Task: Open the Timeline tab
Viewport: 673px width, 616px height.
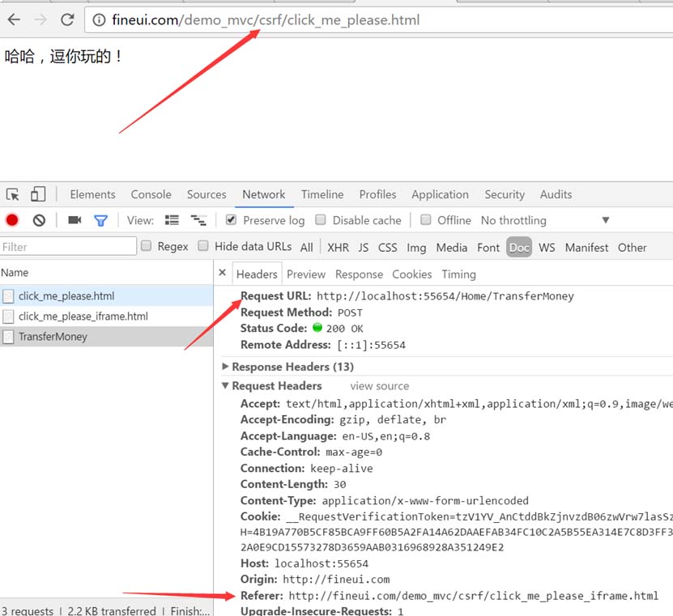Action: pos(322,194)
